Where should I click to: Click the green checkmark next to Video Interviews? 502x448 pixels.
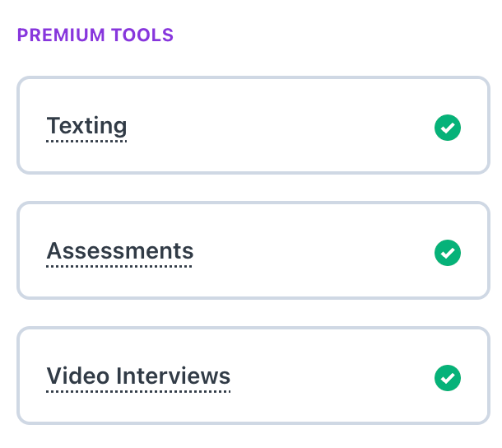point(447,378)
